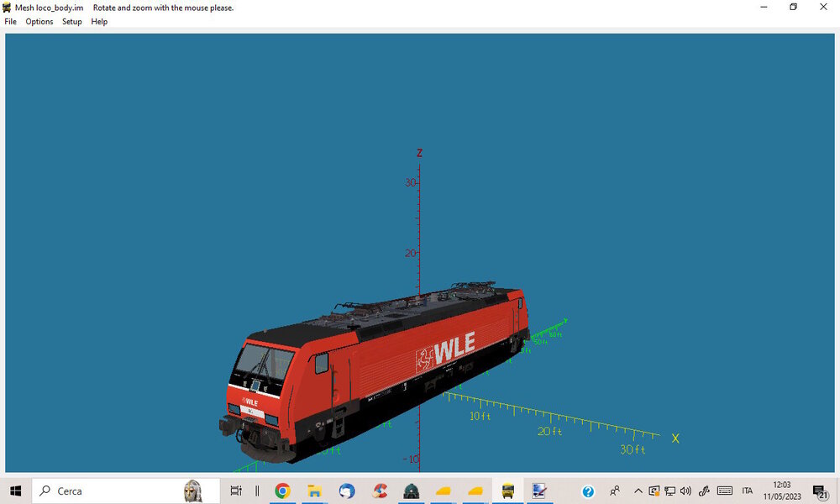Open the blue globe app in the taskbar
The image size is (840, 504).
[347, 491]
